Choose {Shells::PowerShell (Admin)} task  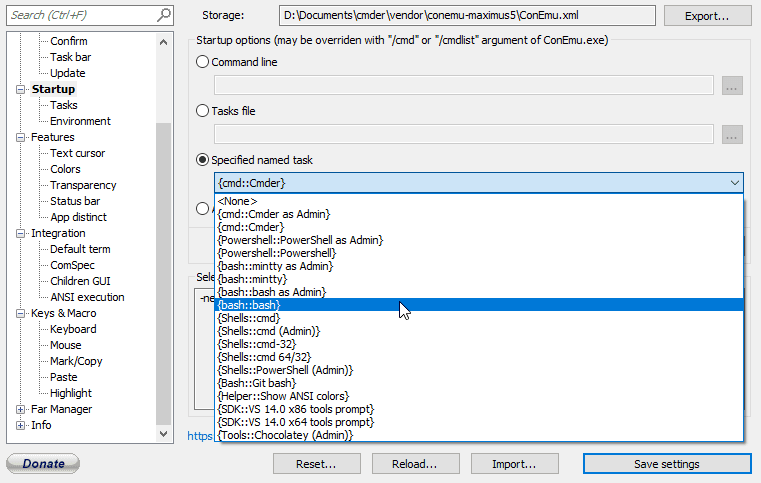coord(479,370)
